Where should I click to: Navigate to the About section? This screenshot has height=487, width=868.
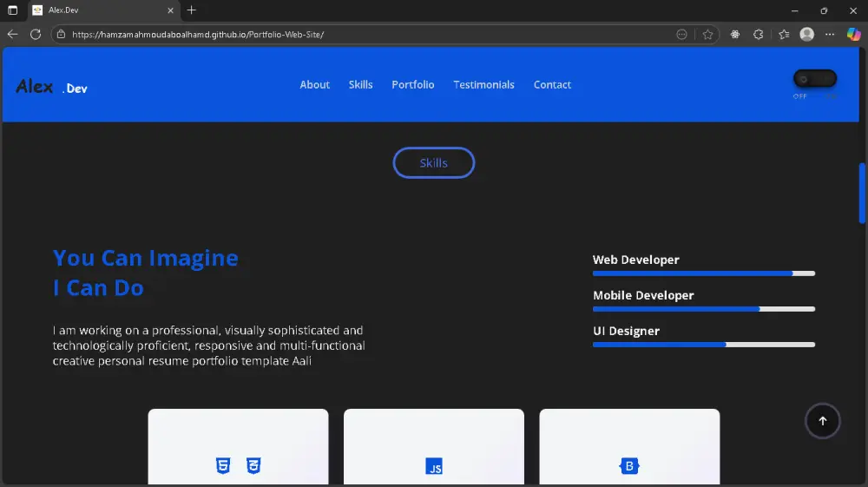(x=314, y=85)
